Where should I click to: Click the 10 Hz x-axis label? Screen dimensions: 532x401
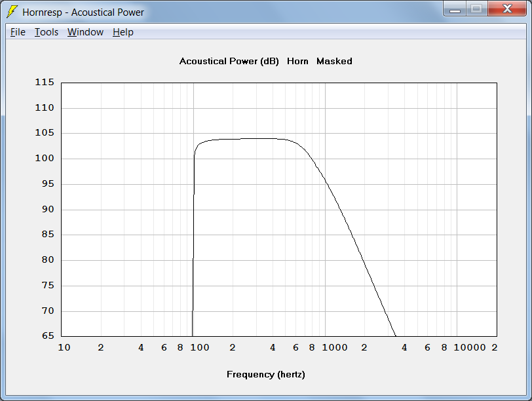64,348
